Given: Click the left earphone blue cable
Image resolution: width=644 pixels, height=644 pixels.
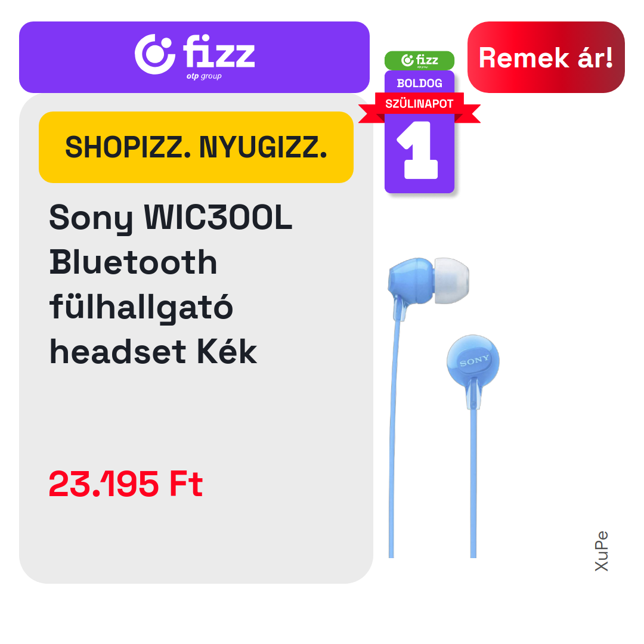Looking at the screenshot, I should point(392,435).
